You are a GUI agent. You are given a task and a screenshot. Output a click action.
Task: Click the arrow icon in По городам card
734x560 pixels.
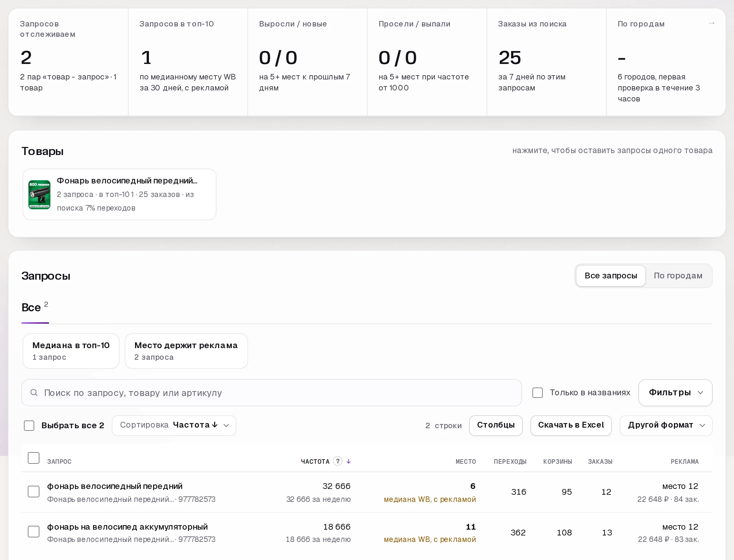[x=711, y=23]
